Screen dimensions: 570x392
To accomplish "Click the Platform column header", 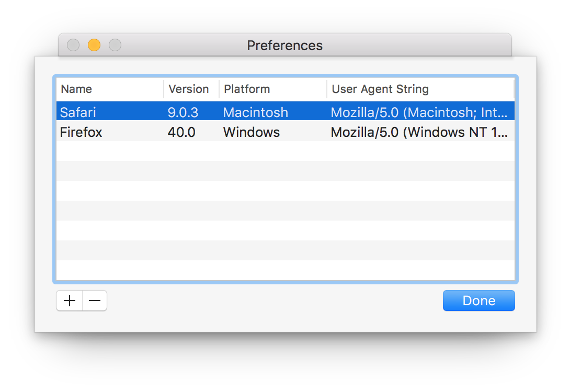I will 246,89.
